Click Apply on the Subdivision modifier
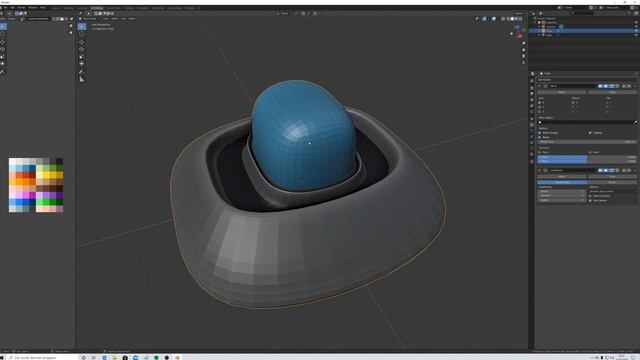This screenshot has height=360, width=640. (562, 177)
